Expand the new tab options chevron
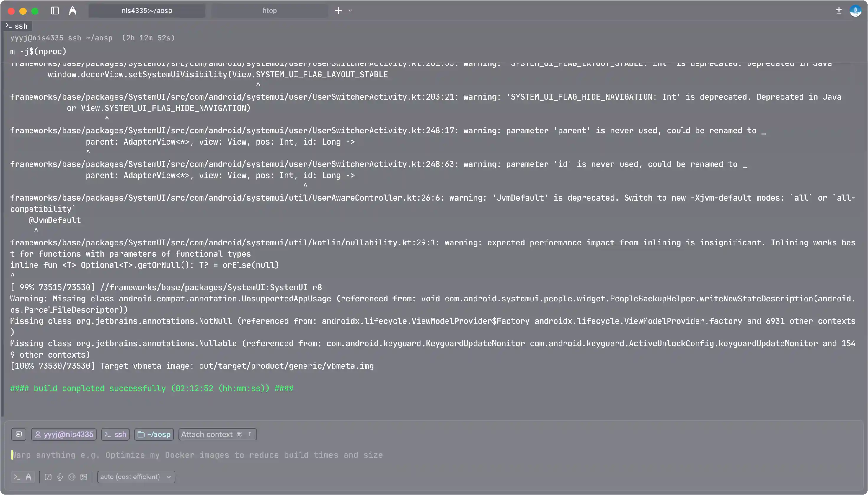This screenshot has width=868, height=495. (350, 11)
